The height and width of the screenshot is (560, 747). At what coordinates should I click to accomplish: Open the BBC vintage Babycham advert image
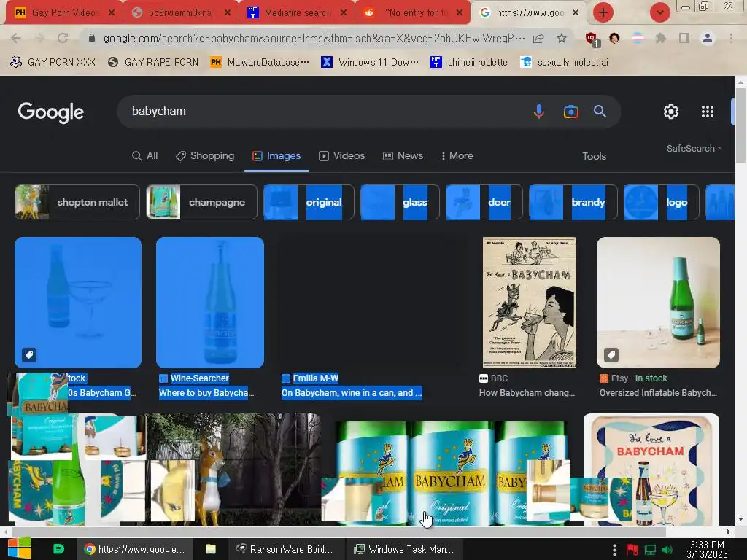(530, 303)
